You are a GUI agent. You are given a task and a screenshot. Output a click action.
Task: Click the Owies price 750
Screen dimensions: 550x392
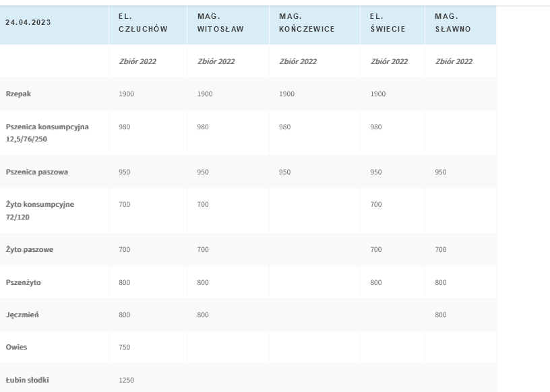pyautogui.click(x=126, y=348)
